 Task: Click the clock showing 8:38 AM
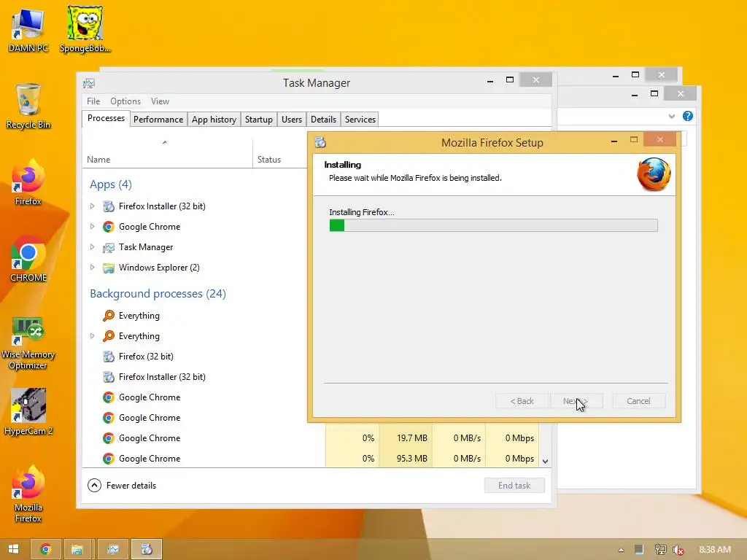(715, 550)
